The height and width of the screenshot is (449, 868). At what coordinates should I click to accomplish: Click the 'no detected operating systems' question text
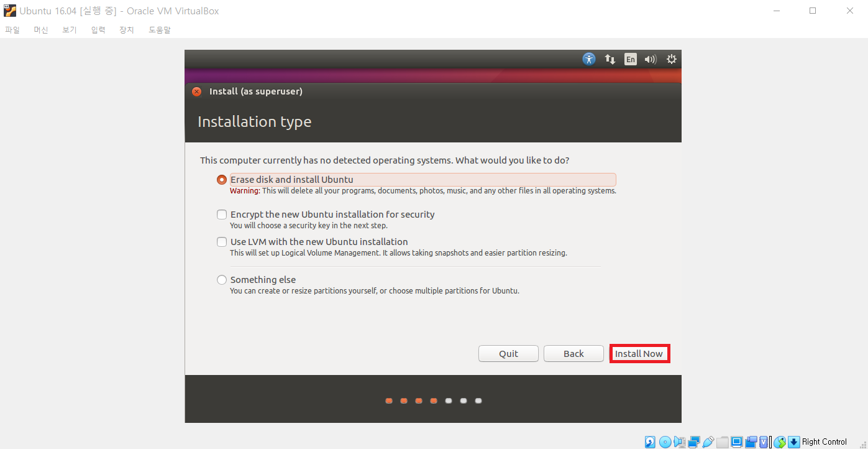point(385,160)
